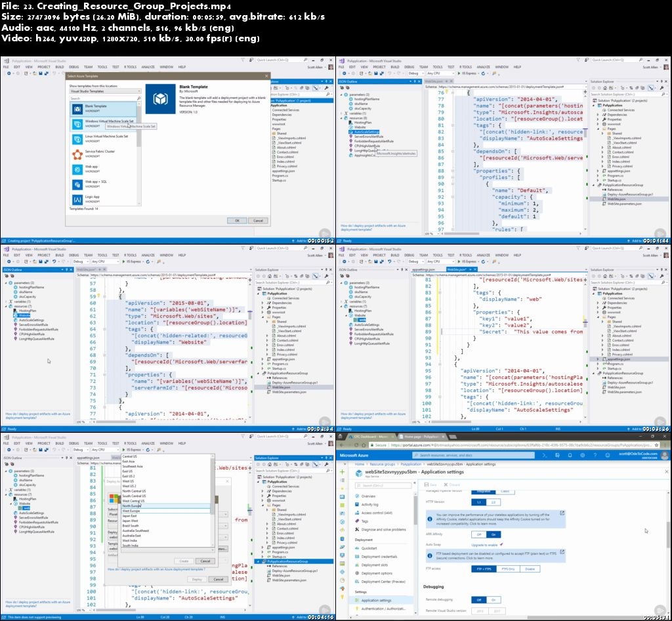Open Activity log in the Azure resource menu

(x=370, y=504)
